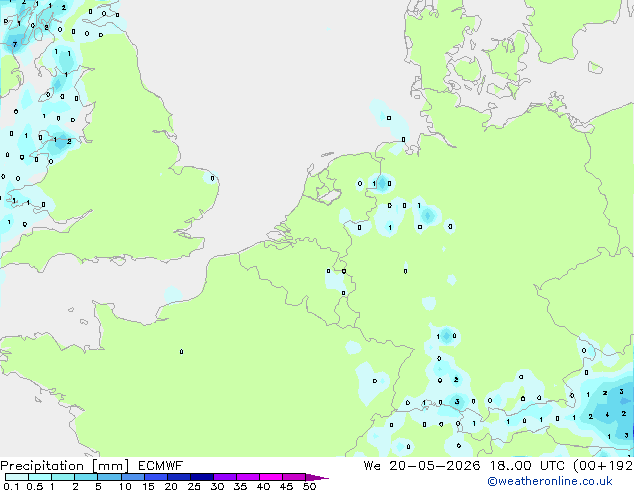Click the 0.5–1 mm legend color swatch
Viewport: 634px width, 490px height.
[x=40, y=477]
